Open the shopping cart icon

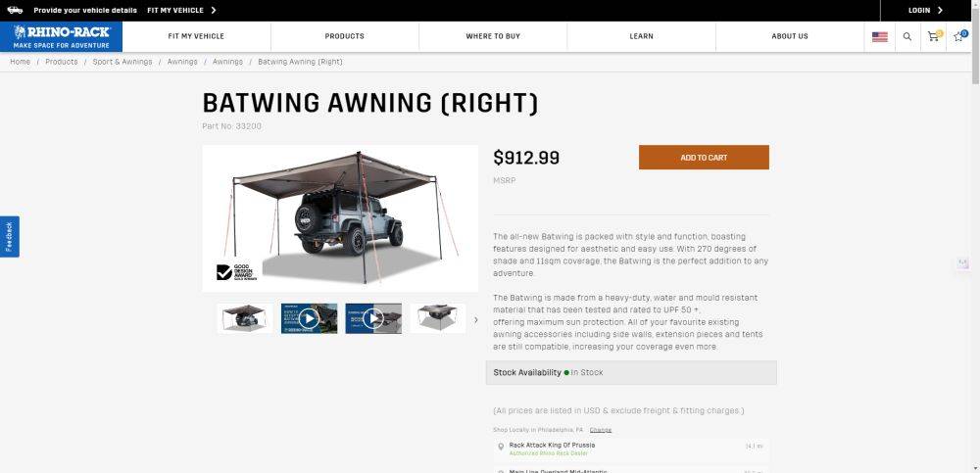(x=934, y=36)
